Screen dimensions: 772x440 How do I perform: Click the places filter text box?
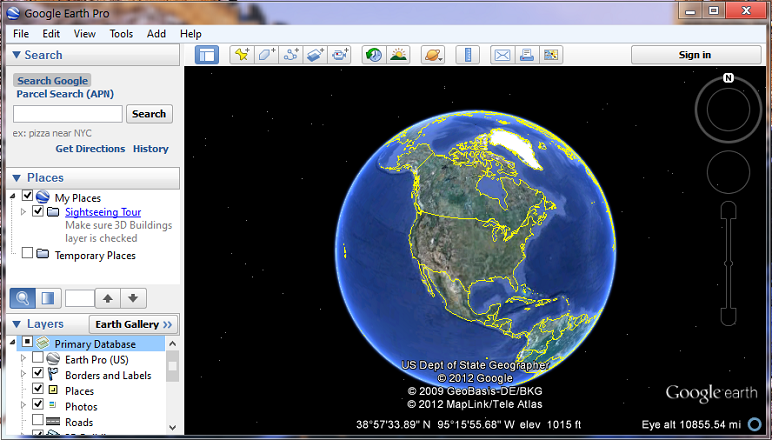(x=80, y=298)
